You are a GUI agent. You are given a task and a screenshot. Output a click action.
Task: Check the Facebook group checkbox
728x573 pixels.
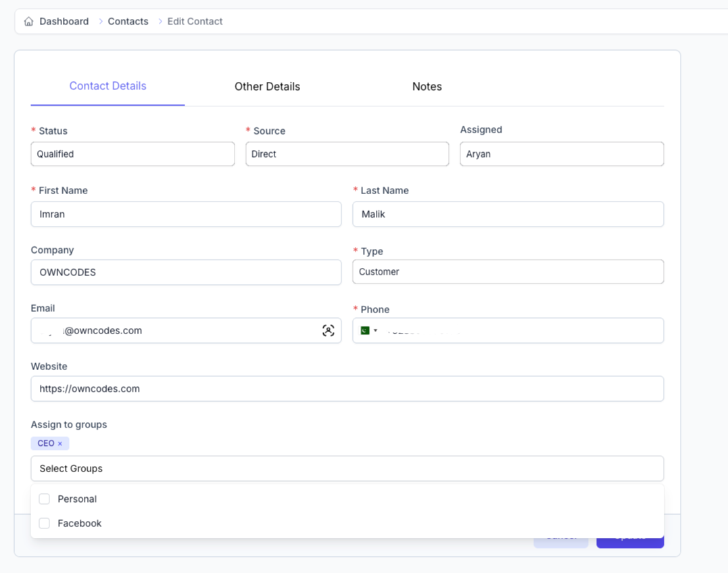pos(44,523)
